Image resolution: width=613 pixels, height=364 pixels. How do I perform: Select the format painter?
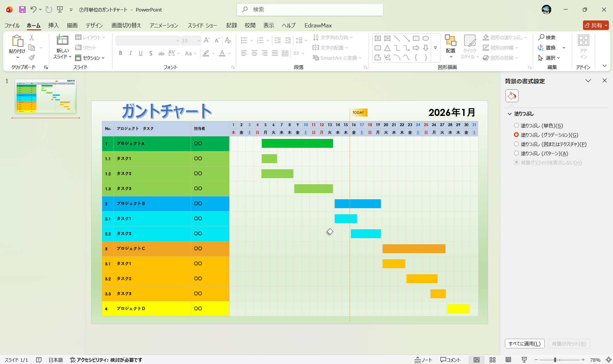(32, 58)
